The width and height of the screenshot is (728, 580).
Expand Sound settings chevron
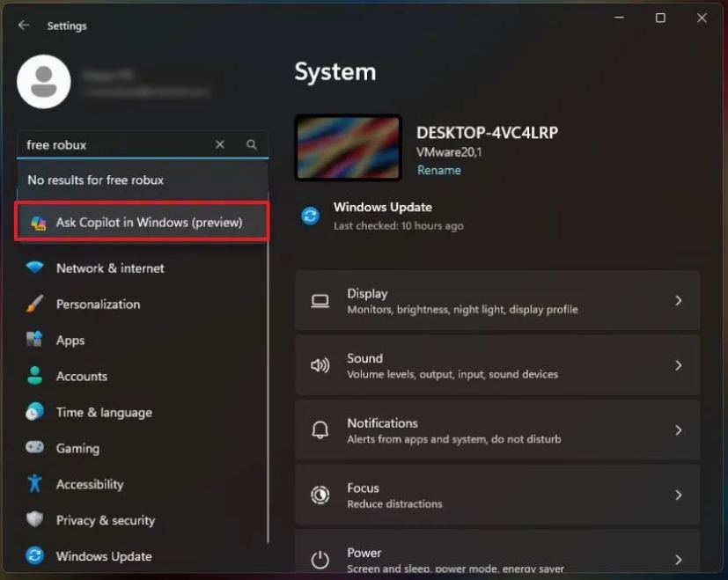[679, 365]
